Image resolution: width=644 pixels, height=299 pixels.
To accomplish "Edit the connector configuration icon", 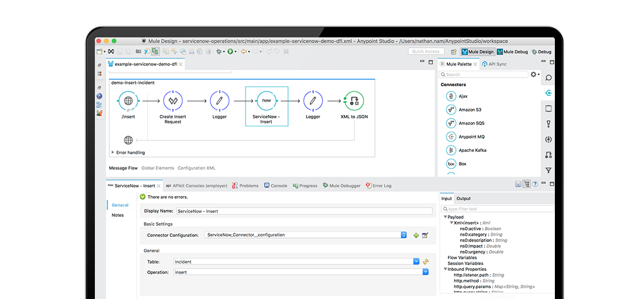I will coord(425,235).
